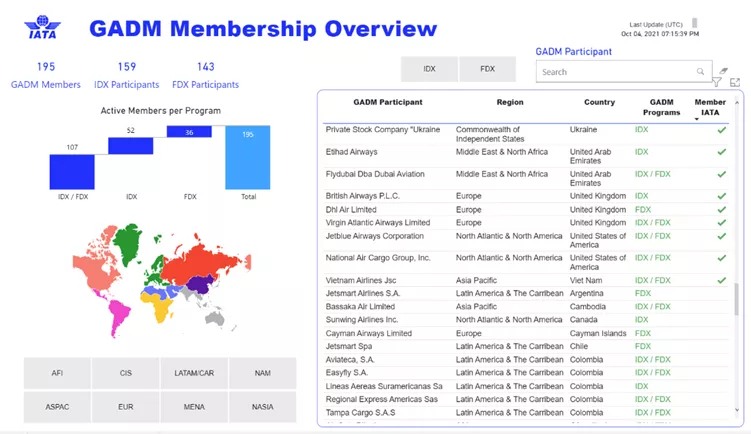Click the search magnifier icon
The image size is (751, 434).
700,71
